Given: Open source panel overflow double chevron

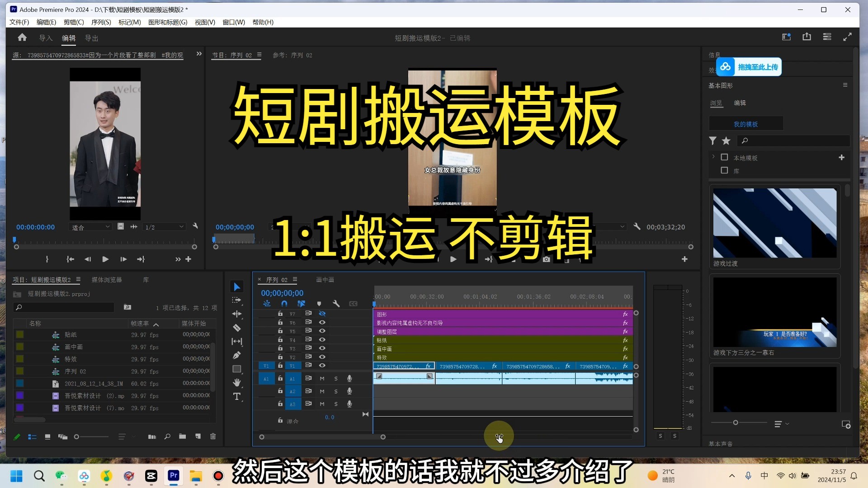Looking at the screenshot, I should (x=199, y=54).
